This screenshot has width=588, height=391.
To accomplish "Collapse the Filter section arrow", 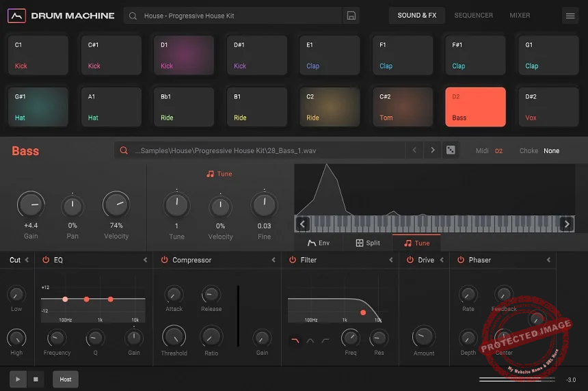I will 391,260.
